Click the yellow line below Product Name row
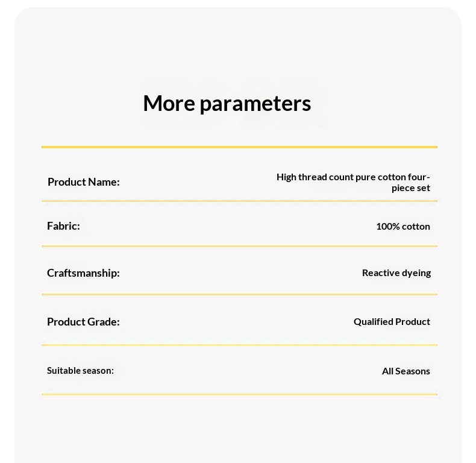 [240, 201]
